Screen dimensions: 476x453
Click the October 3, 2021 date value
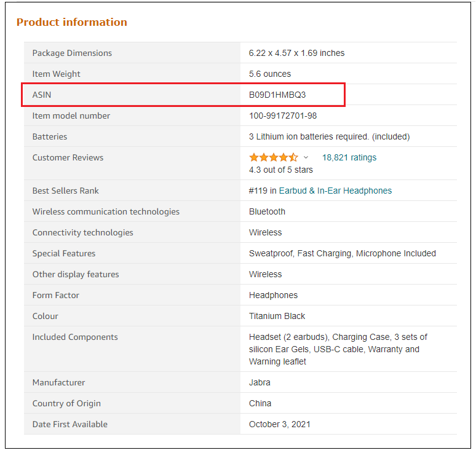click(280, 424)
